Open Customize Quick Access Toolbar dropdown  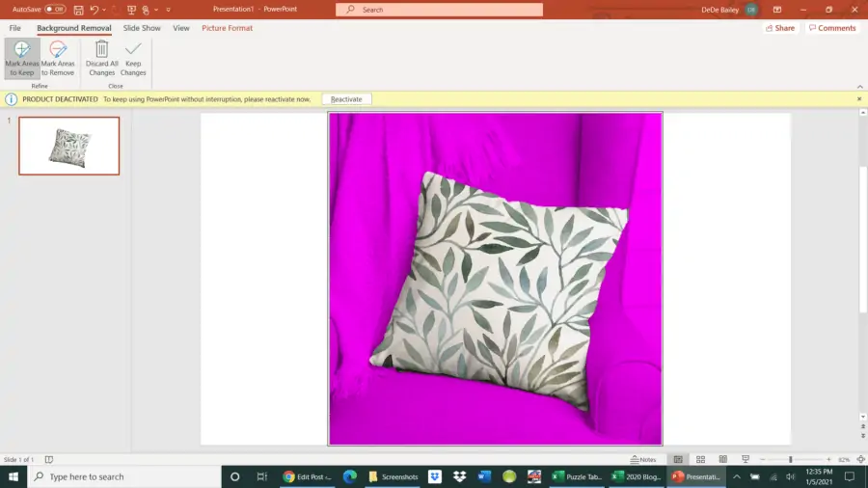[x=168, y=10]
